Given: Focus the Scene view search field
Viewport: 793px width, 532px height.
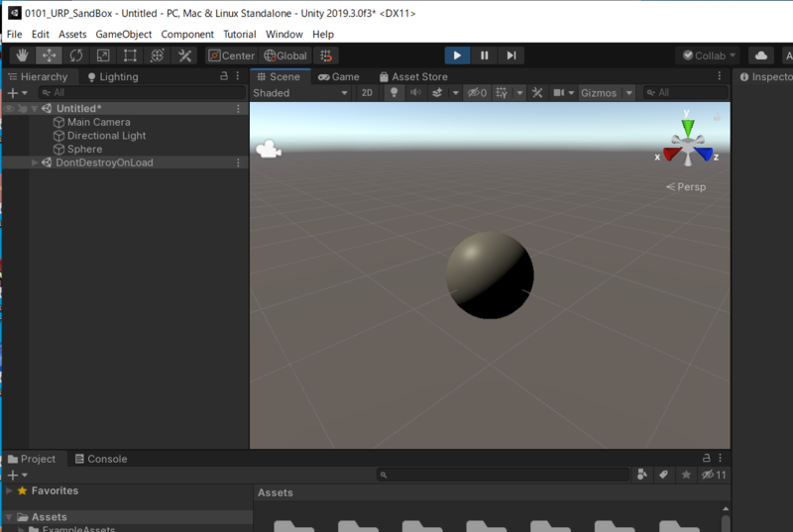Looking at the screenshot, I should 685,92.
